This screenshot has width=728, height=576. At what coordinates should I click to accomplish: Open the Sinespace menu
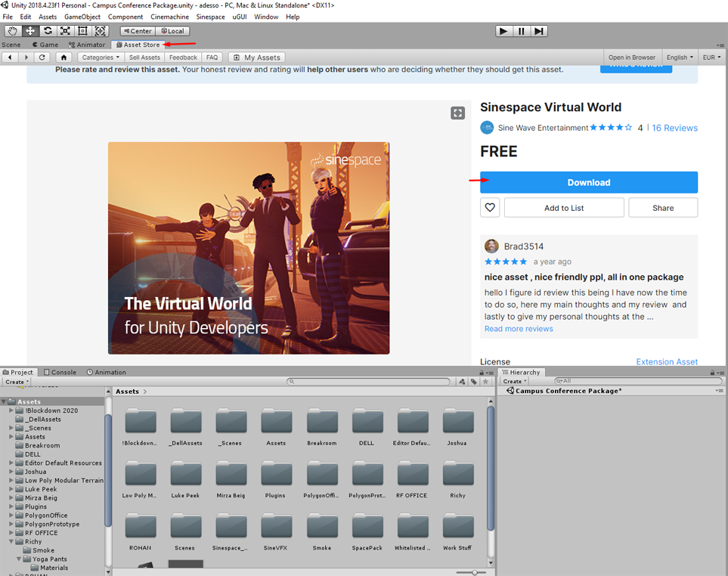pos(210,17)
